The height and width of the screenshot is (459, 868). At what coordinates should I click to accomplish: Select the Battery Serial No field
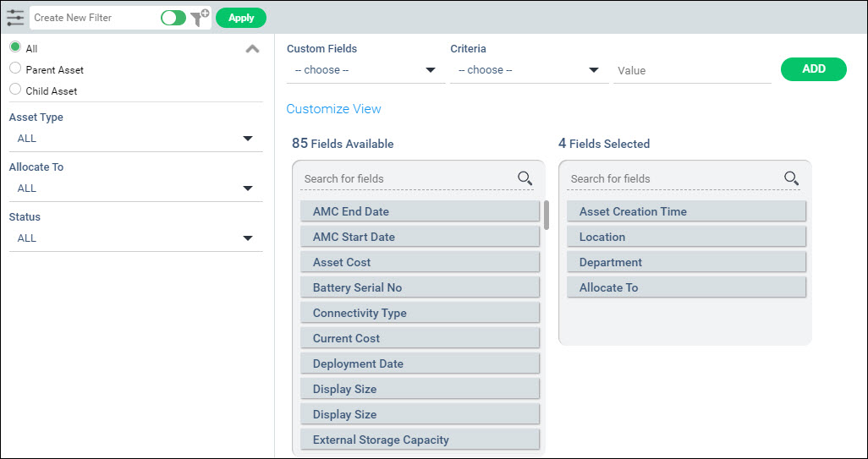click(x=420, y=287)
